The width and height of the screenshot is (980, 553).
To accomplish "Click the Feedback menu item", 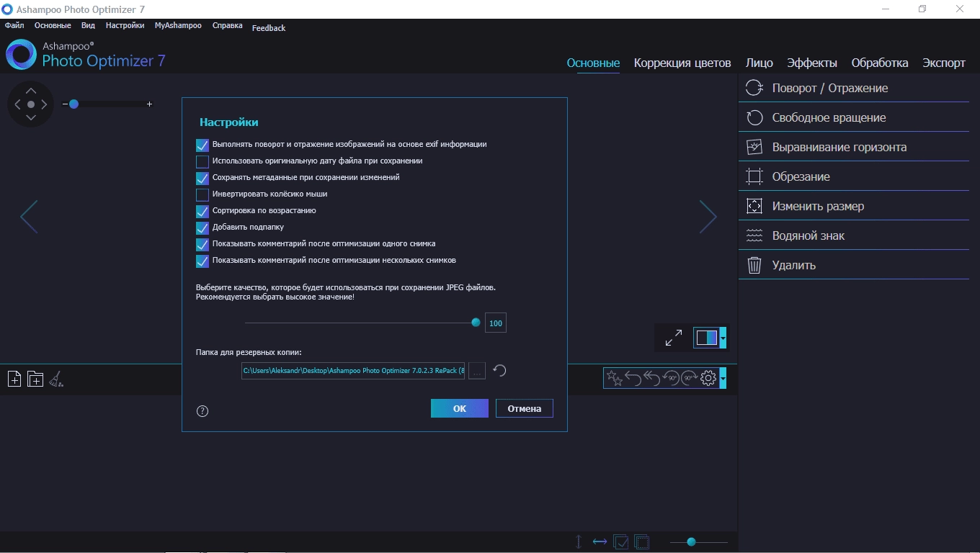I will [x=269, y=28].
